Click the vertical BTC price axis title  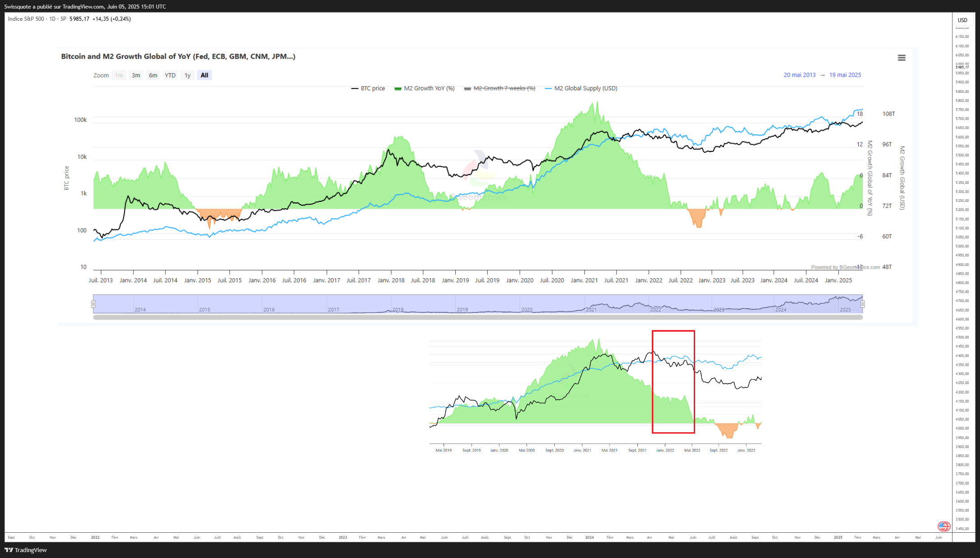[x=67, y=178]
